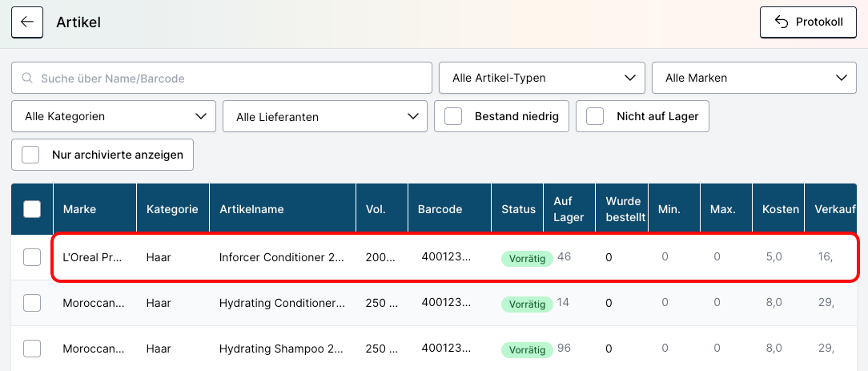The height and width of the screenshot is (371, 868).
Task: Click the search magnifier icon
Action: point(27,79)
